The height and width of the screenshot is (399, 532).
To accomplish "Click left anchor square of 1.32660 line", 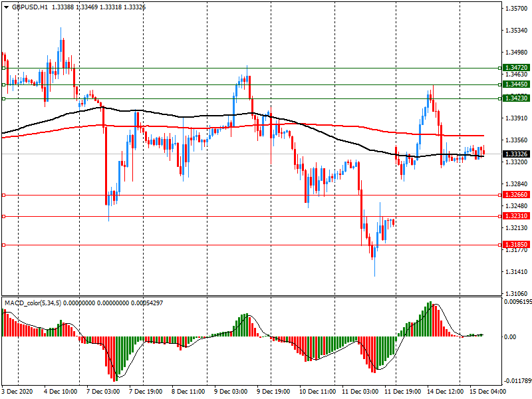I will click(3, 195).
